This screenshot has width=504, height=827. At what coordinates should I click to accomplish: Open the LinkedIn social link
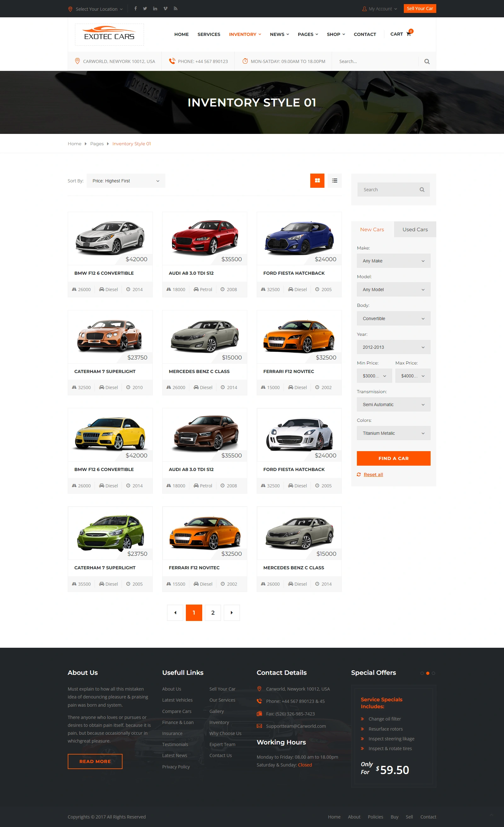tap(155, 9)
